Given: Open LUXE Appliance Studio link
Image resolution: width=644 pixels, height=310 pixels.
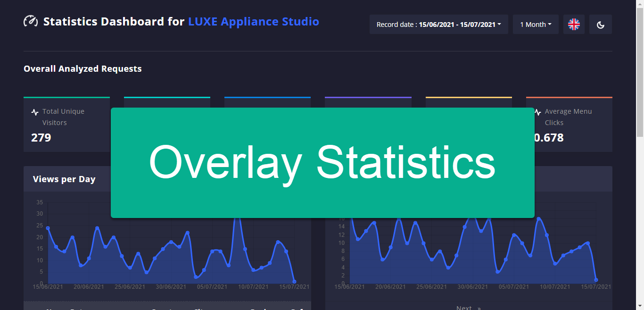Looking at the screenshot, I should pyautogui.click(x=253, y=21).
